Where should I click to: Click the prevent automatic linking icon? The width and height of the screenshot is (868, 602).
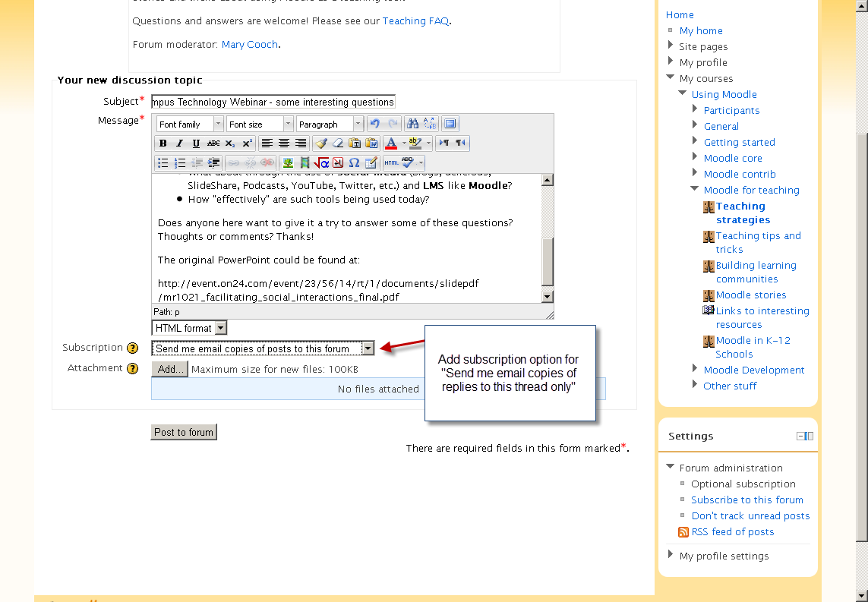[267, 162]
